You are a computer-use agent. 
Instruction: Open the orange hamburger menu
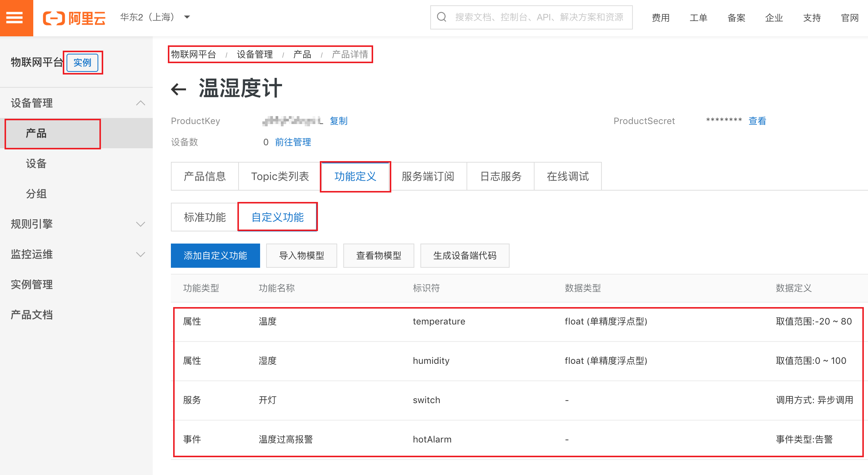click(15, 17)
